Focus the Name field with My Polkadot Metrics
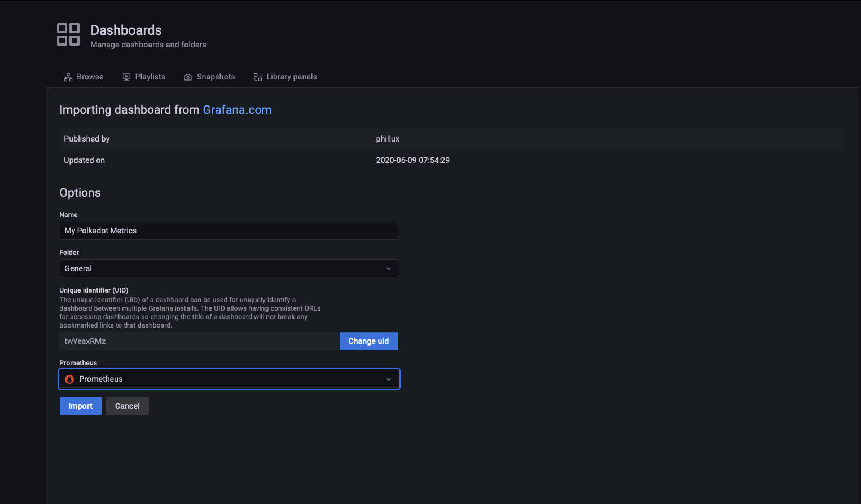The height and width of the screenshot is (504, 861). [x=229, y=231]
